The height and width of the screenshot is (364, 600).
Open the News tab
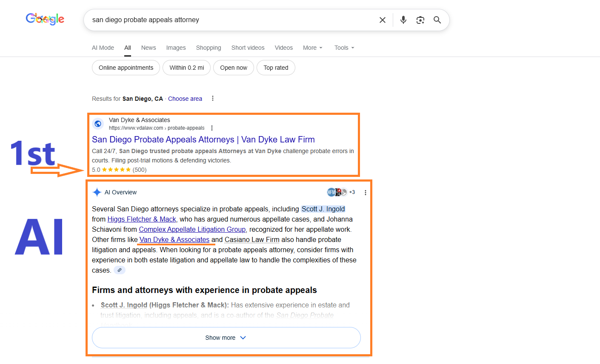[x=149, y=48]
